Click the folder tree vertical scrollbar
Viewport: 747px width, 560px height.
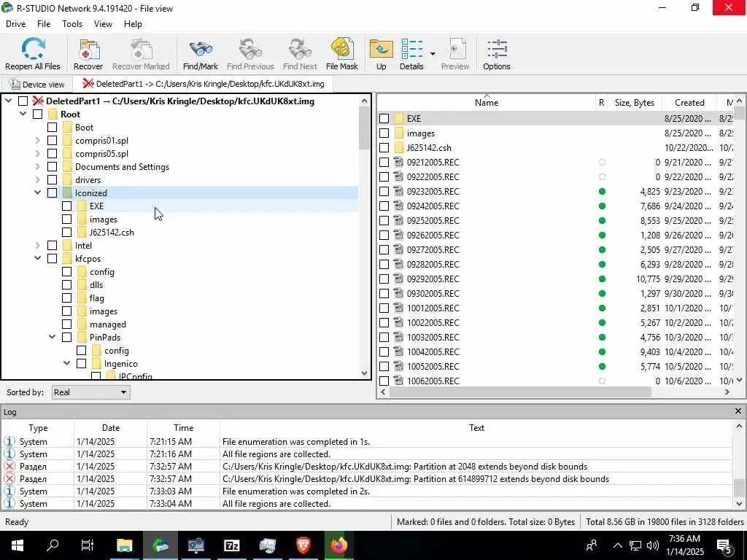pyautogui.click(x=364, y=128)
